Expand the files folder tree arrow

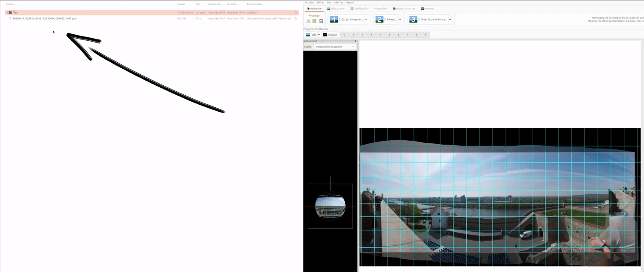[7, 12]
